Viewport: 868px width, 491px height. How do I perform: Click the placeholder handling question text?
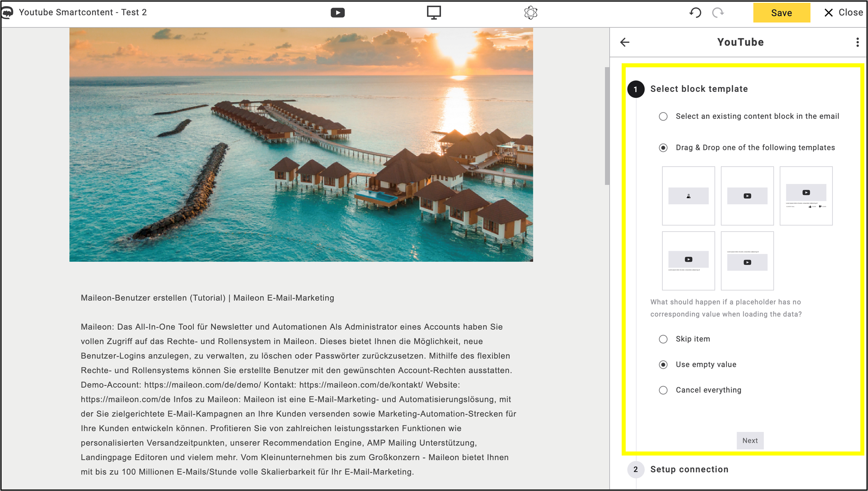[x=726, y=308]
